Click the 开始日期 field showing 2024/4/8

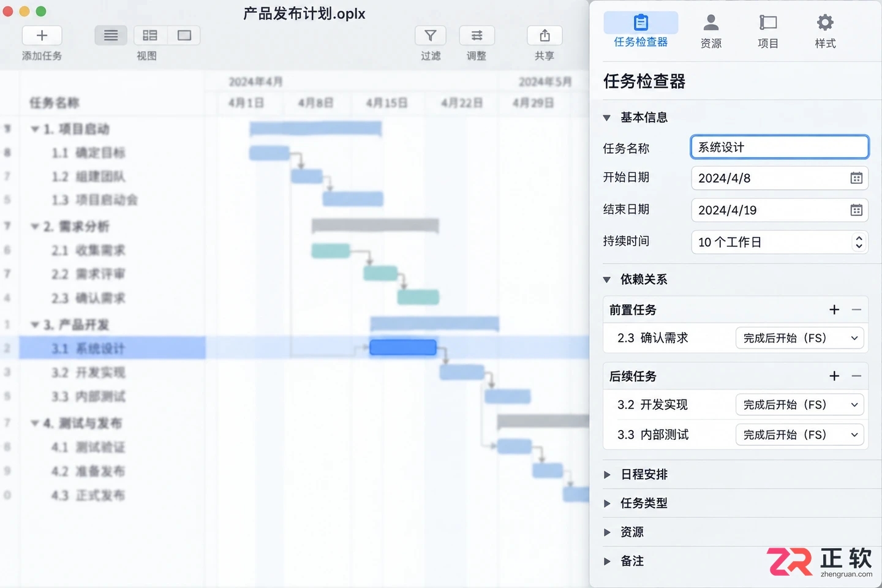(780, 178)
